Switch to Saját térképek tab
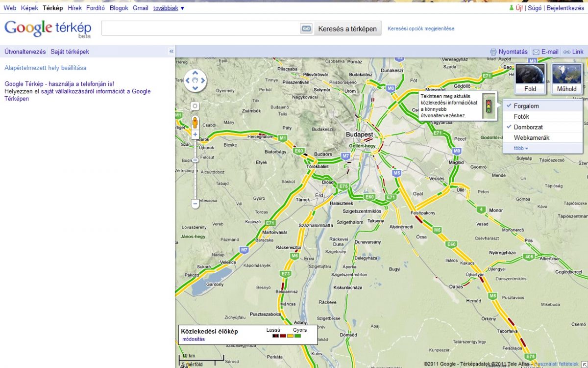 tap(70, 52)
